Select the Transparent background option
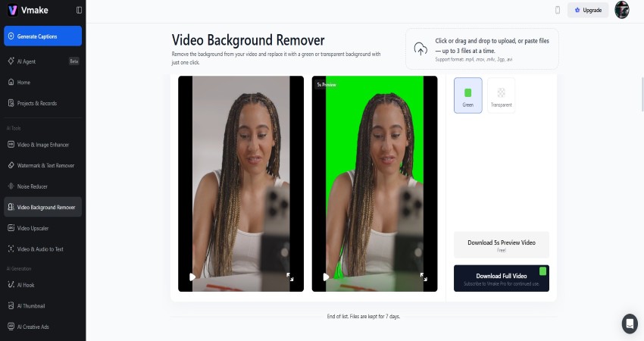644x341 pixels. (x=501, y=95)
